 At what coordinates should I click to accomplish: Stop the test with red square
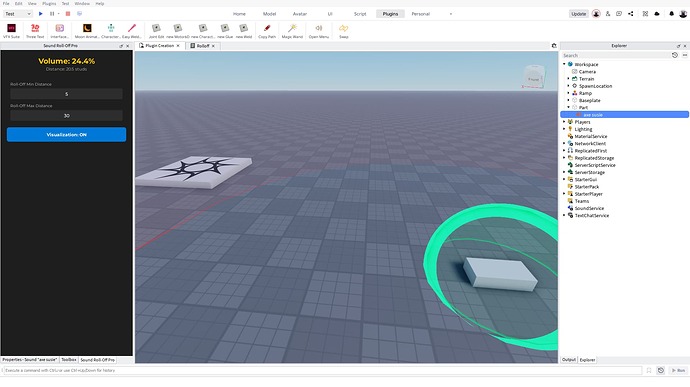68,14
